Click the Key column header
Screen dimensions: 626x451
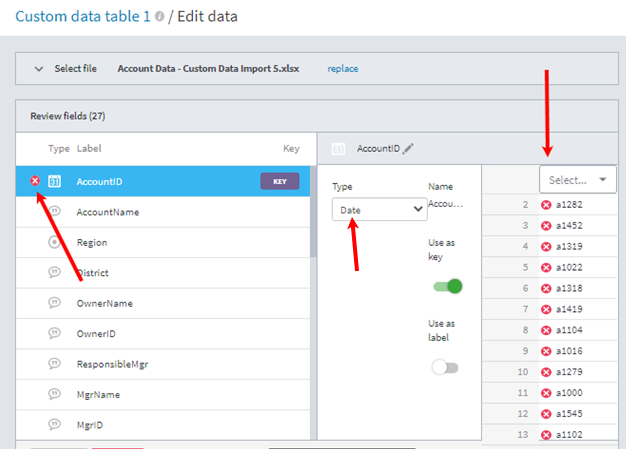pos(291,148)
